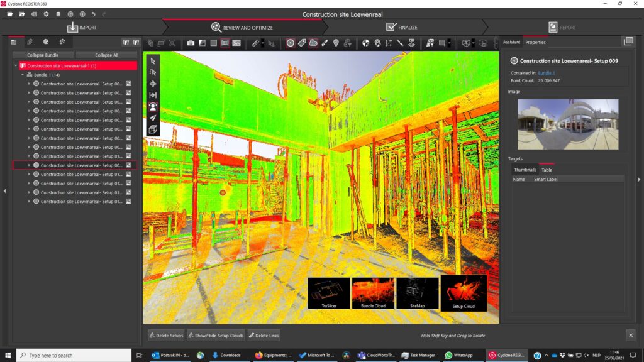
Task: Take a snapshot with camera icon
Action: coord(191,43)
